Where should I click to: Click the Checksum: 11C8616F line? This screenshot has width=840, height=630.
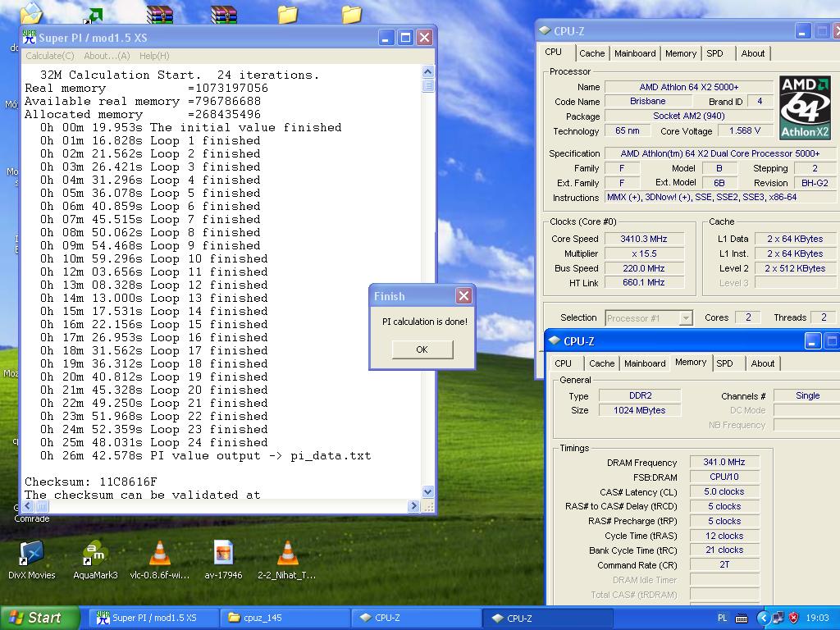[91, 482]
